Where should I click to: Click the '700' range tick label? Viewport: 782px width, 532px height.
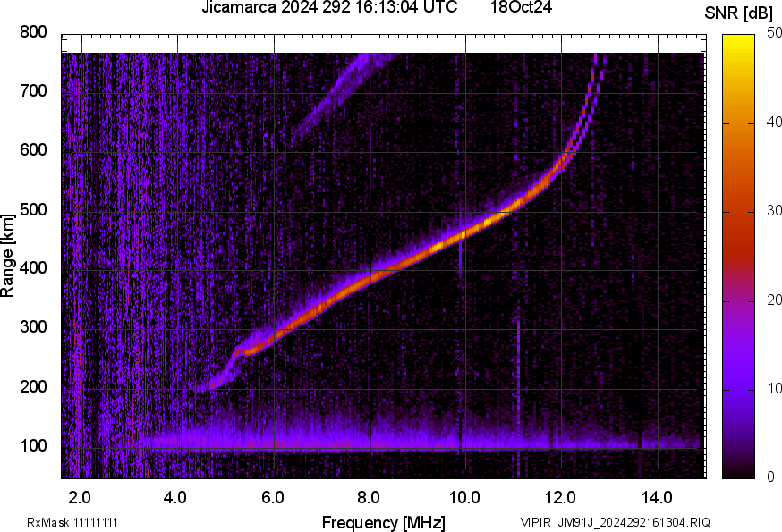(33, 90)
